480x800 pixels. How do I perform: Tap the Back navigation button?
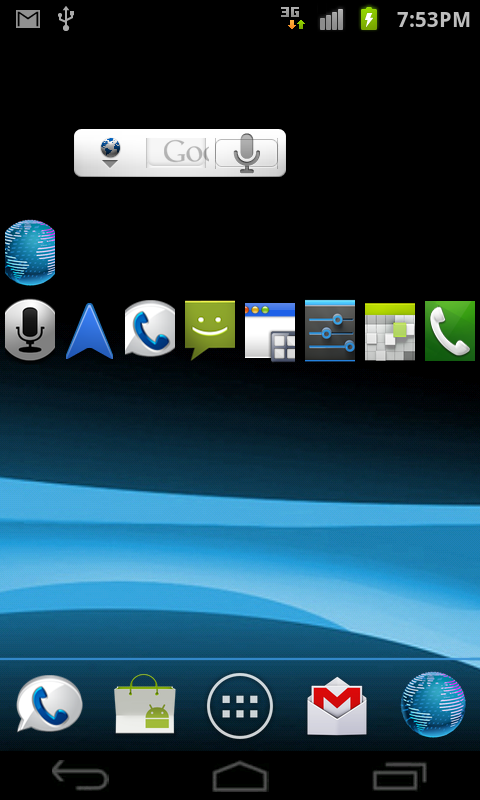pyautogui.click(x=80, y=775)
